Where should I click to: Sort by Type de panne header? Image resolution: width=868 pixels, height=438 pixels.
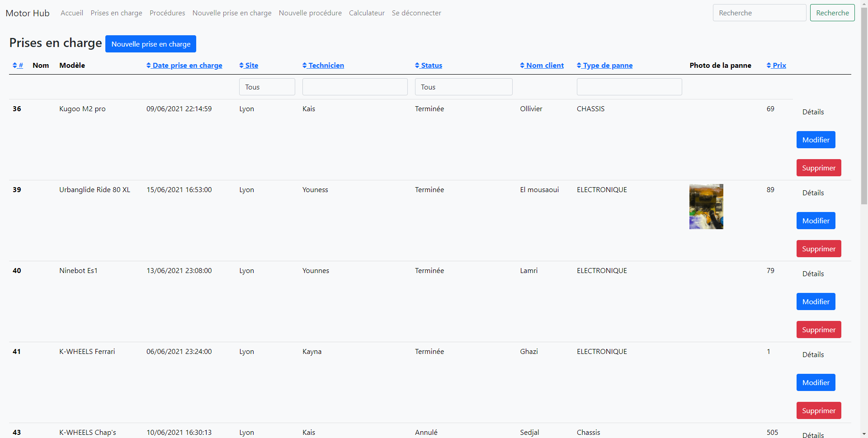click(x=605, y=66)
